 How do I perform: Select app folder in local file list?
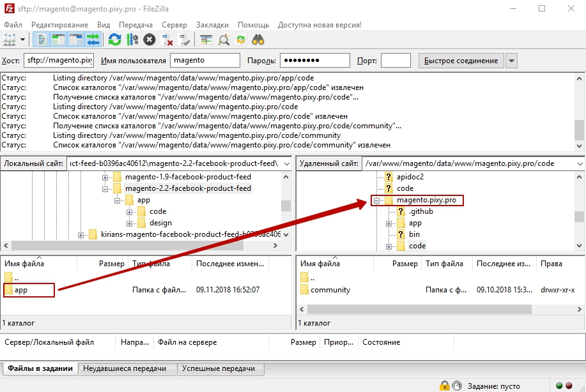tap(21, 290)
